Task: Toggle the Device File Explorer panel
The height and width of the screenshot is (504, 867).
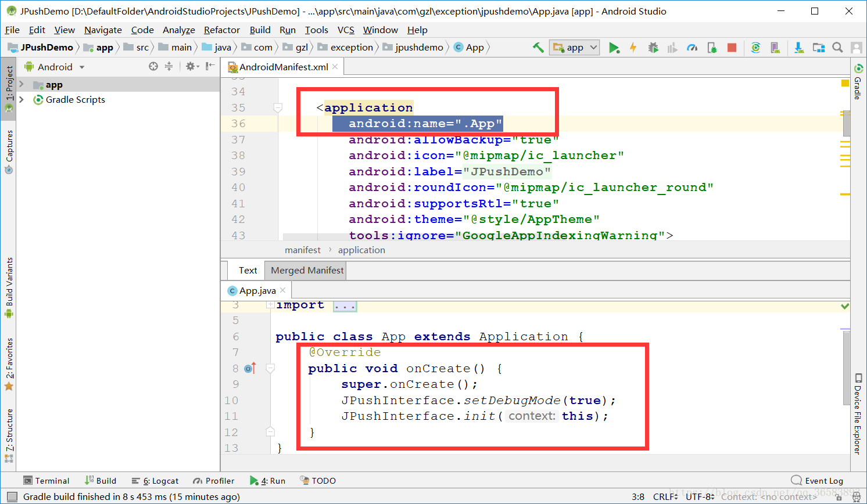Action: (x=858, y=413)
